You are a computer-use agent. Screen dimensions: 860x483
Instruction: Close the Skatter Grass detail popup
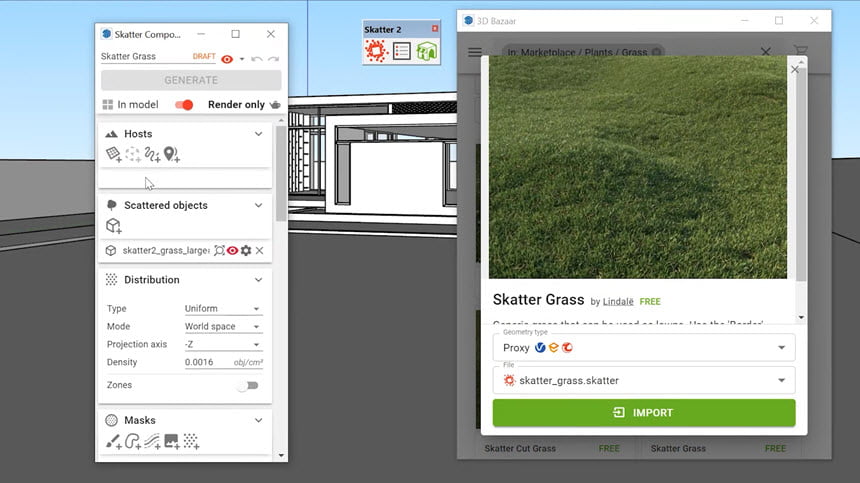[x=795, y=70]
